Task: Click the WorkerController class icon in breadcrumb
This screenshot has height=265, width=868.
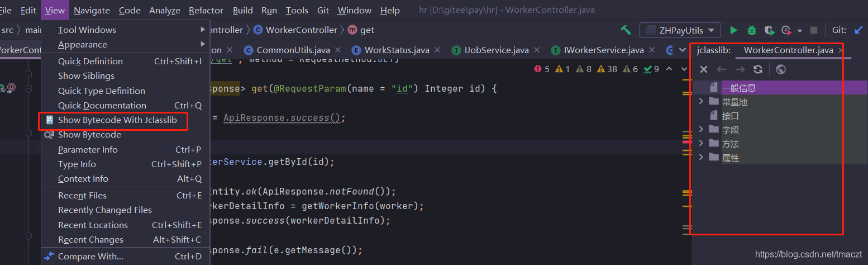Action: pyautogui.click(x=257, y=30)
